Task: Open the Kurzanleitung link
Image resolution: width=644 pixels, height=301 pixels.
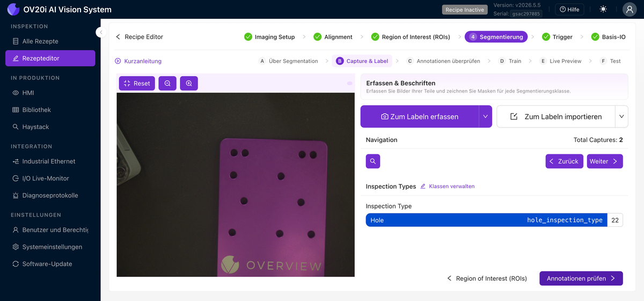Action: (x=138, y=61)
